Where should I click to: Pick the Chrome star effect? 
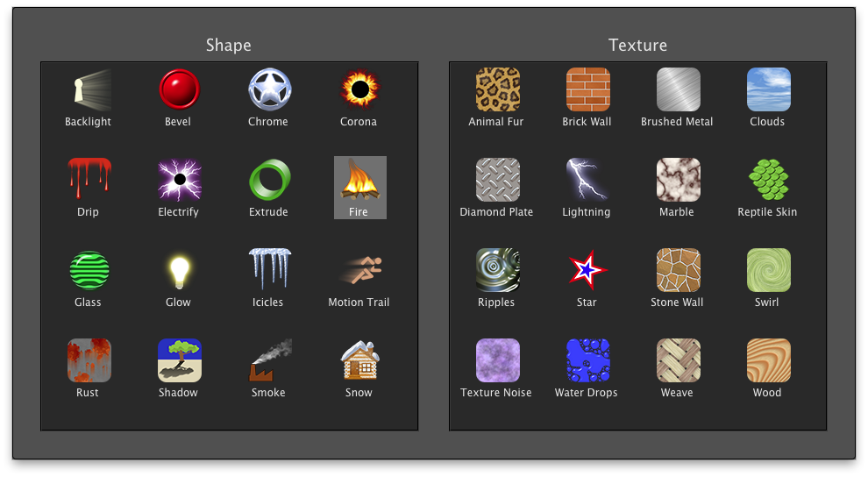tap(269, 90)
